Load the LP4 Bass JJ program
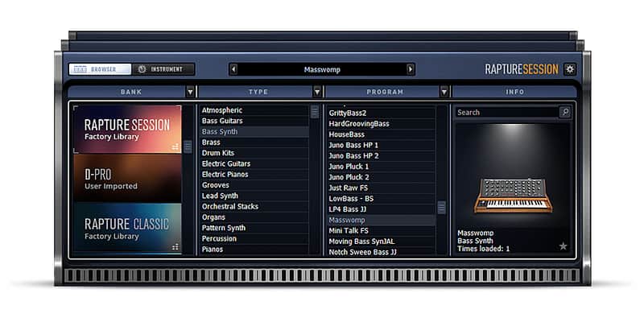The image size is (644, 322). (381, 209)
